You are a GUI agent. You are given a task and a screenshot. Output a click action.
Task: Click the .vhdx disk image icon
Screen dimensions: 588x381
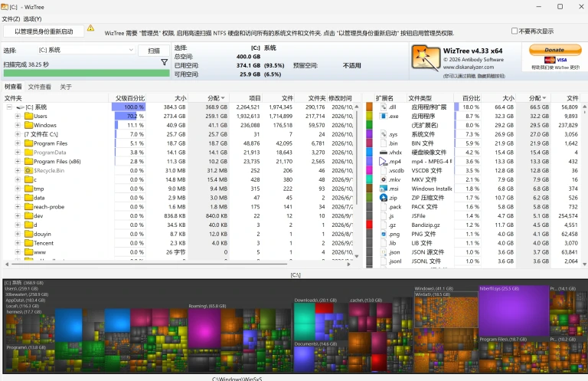click(384, 153)
